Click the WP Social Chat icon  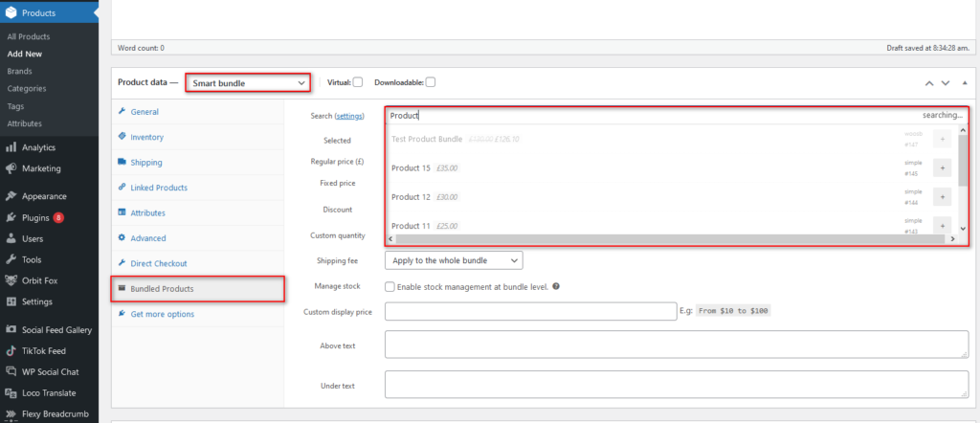(11, 371)
